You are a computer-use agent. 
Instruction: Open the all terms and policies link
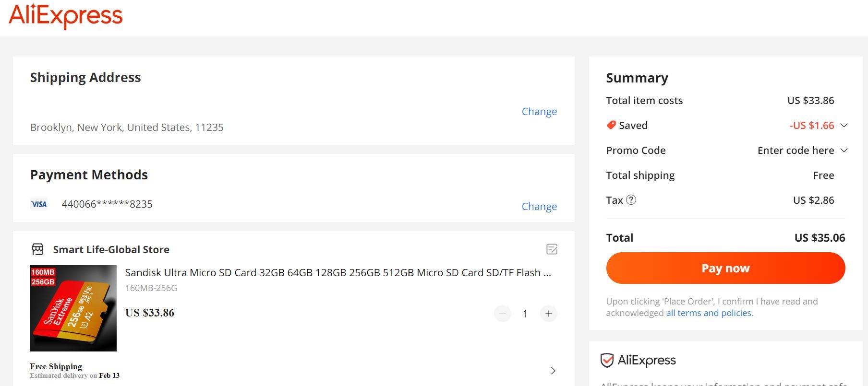[x=709, y=313]
